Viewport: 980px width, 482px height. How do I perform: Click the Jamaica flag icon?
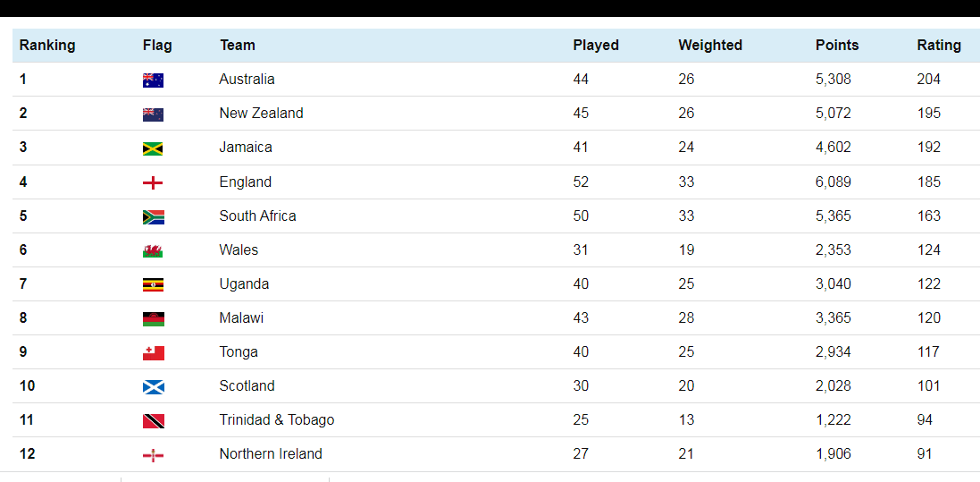click(x=153, y=148)
